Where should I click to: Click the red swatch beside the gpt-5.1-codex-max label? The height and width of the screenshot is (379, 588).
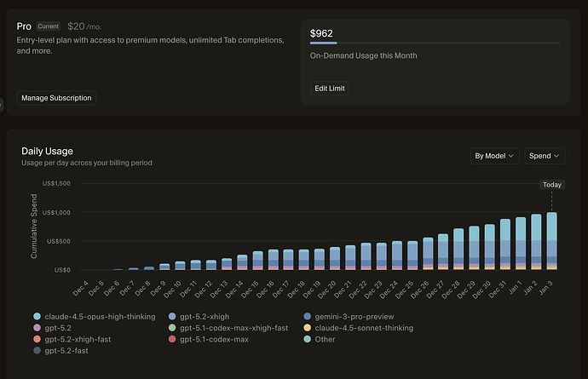172,339
